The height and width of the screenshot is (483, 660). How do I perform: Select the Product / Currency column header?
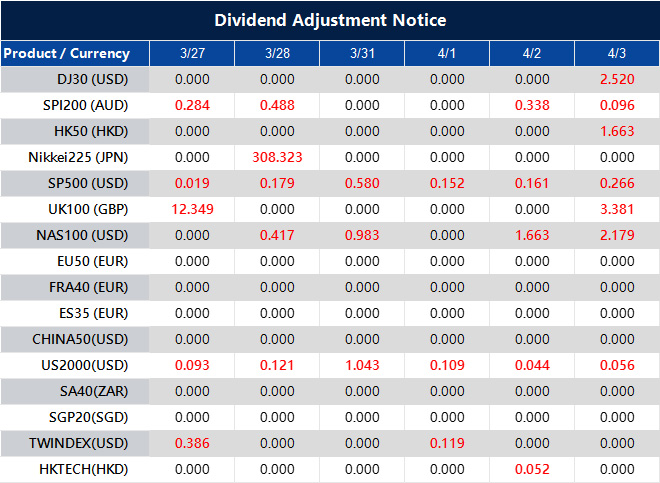point(66,53)
